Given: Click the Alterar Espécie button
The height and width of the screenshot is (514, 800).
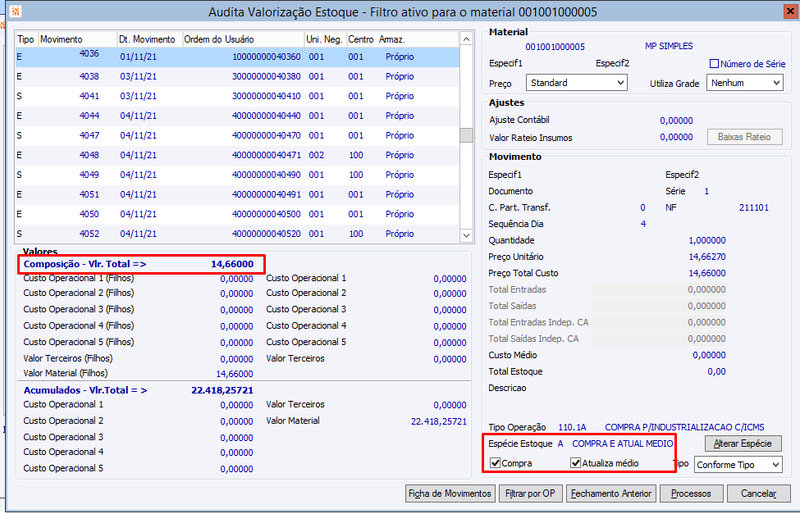Looking at the screenshot, I should click(x=743, y=444).
